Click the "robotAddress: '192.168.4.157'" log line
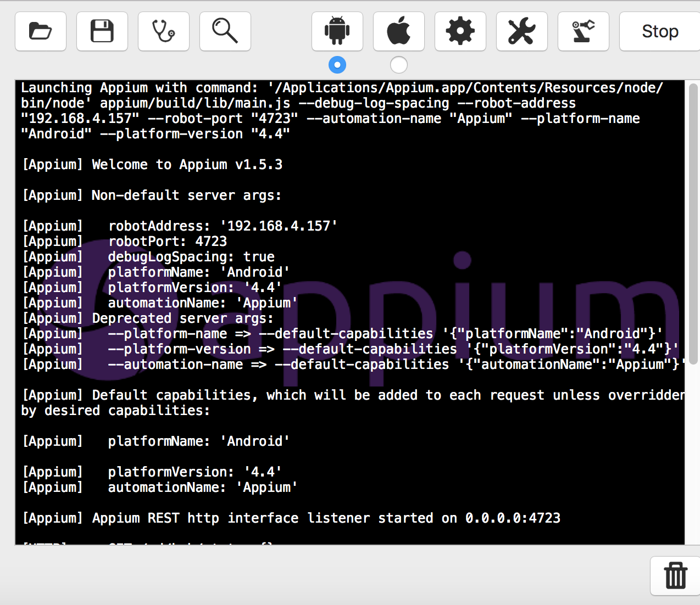This screenshot has width=700, height=605. 180,226
